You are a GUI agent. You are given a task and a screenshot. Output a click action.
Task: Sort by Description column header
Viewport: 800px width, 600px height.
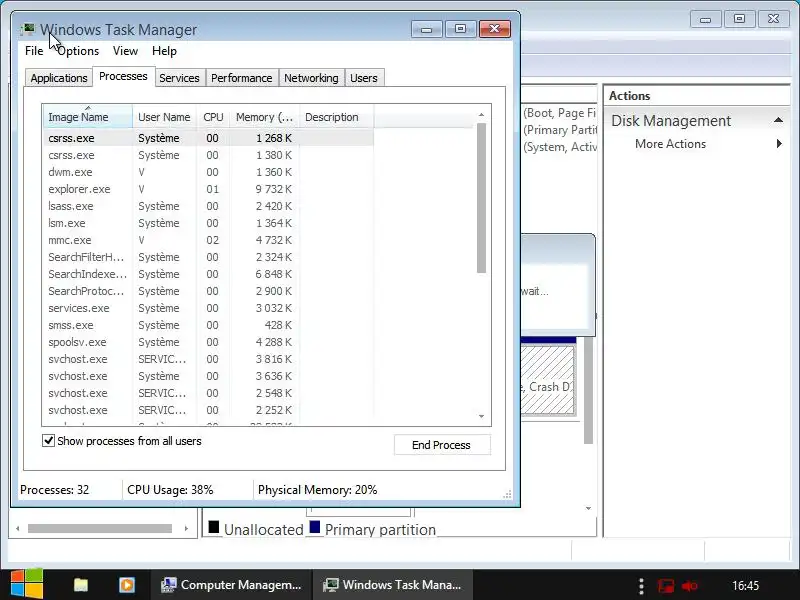(x=337, y=117)
